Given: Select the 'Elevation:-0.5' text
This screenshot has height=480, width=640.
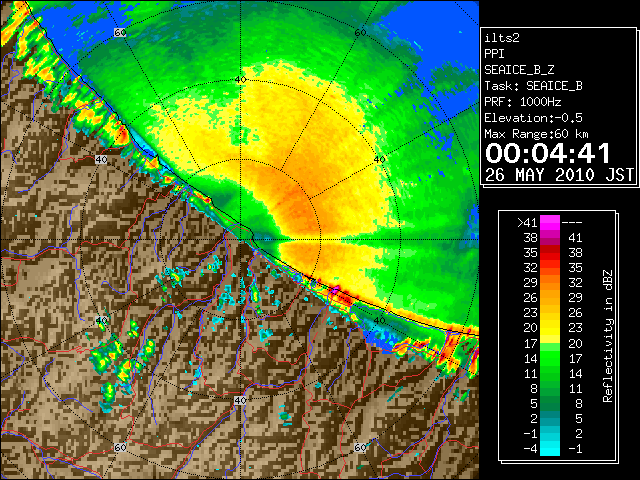Looking at the screenshot, I should click(x=533, y=118).
